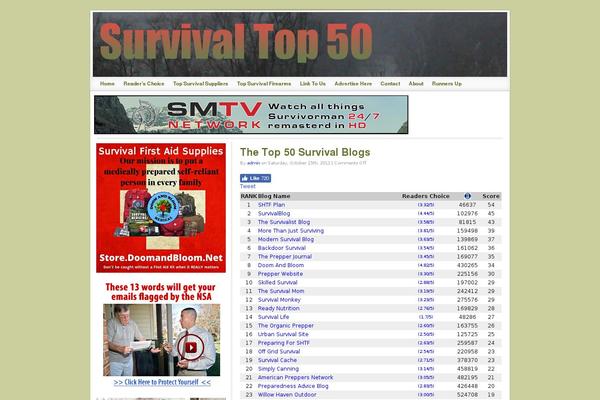Open The Prepper Journal link

(x=285, y=256)
